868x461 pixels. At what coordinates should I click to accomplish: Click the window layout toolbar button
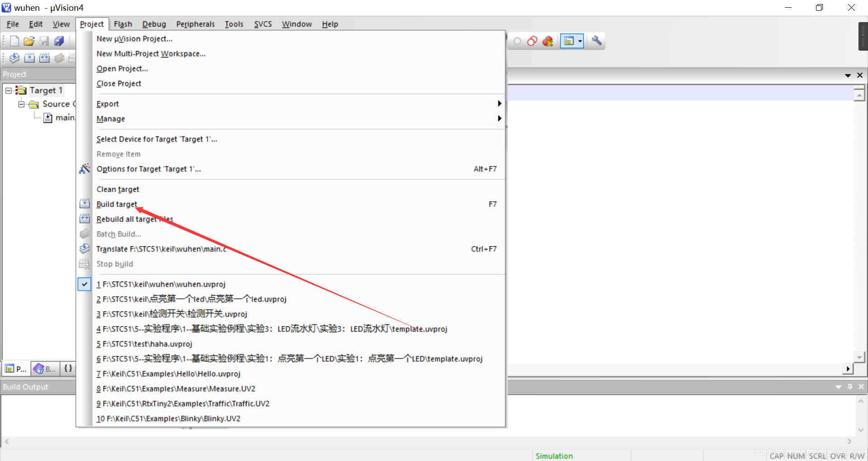(569, 41)
